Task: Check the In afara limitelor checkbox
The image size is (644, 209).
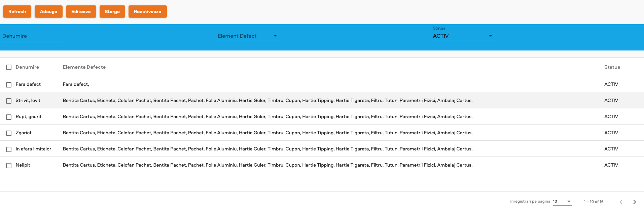Action: click(x=9, y=149)
